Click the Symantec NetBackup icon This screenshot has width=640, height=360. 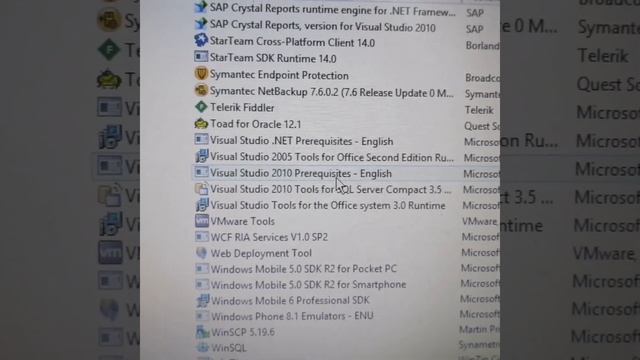pyautogui.click(x=201, y=90)
